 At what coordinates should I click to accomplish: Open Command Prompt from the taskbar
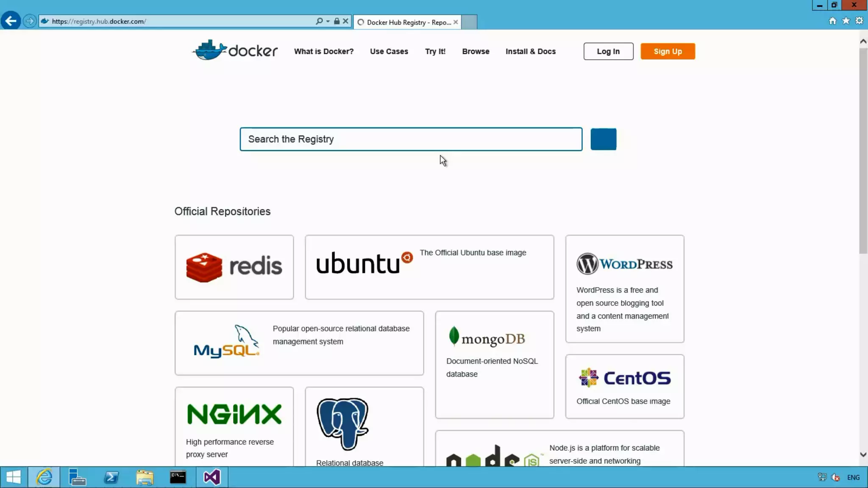[178, 477]
